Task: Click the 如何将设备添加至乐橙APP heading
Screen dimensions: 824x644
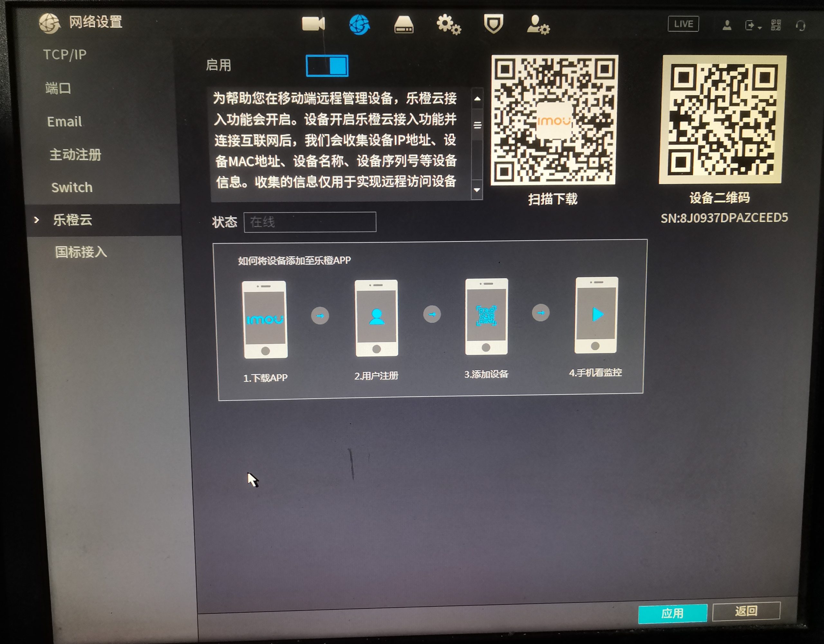Action: click(294, 261)
